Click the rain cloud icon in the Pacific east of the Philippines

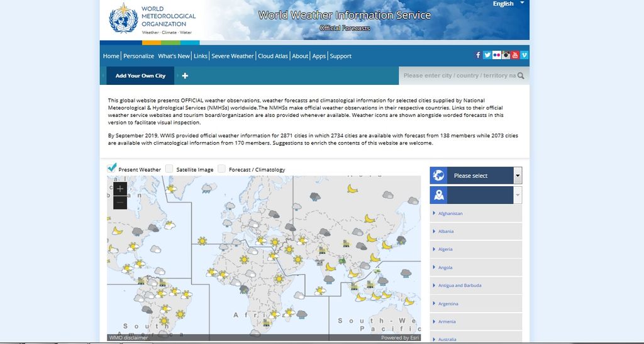pyautogui.click(x=406, y=273)
